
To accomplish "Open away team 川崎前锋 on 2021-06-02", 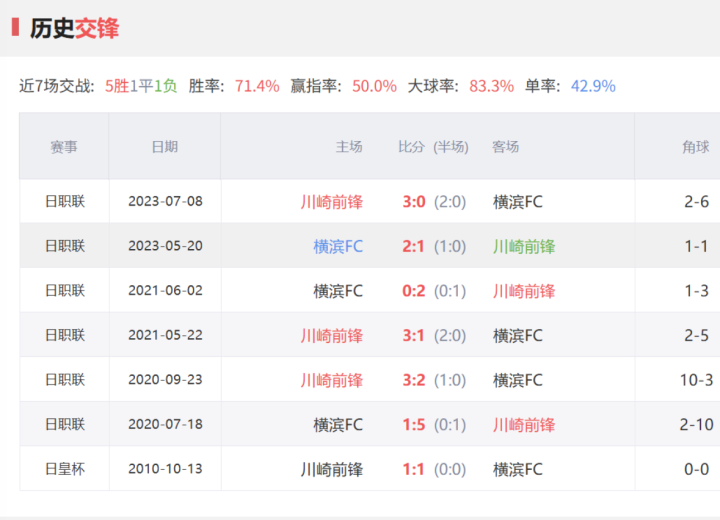I will (x=524, y=291).
